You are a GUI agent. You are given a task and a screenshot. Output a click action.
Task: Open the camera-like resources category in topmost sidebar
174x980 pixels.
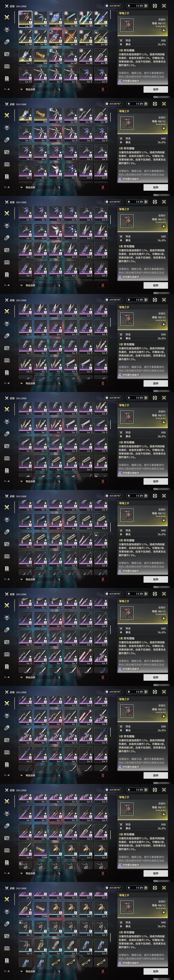pos(7,54)
